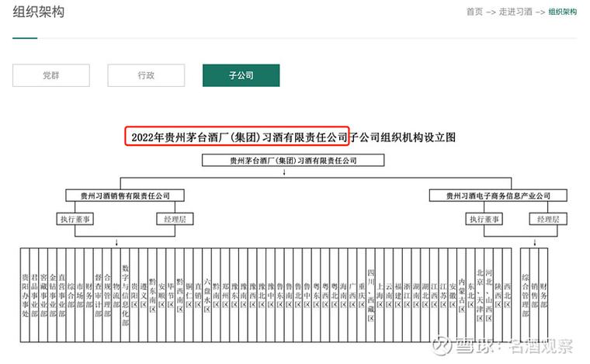This screenshot has width=590, height=364.
Task: Click 经理层 under 贵州习酒电子商务信息产业公司
Action: click(x=548, y=219)
